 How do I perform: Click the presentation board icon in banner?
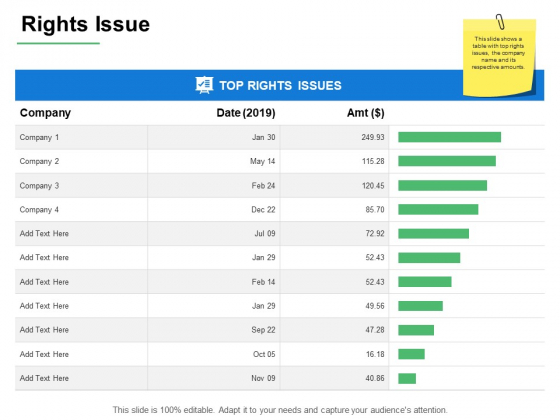[x=204, y=85]
